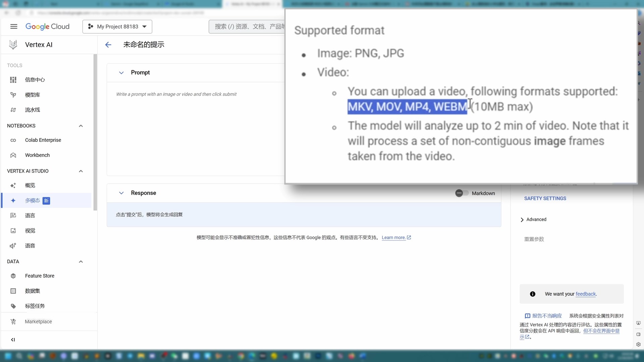Click the sidebar vertical scrollbar
The image size is (644, 362).
95,132
